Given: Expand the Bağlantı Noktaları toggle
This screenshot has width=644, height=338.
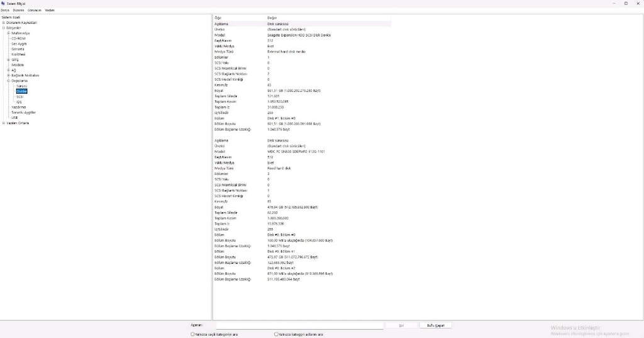Looking at the screenshot, I should [x=9, y=76].
